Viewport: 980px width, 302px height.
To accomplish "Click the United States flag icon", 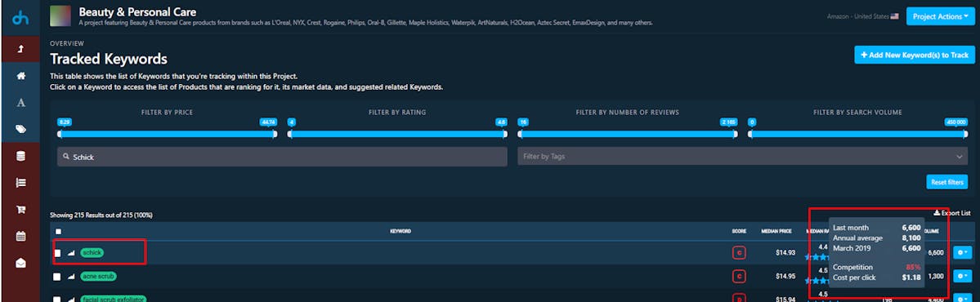I will pyautogui.click(x=894, y=16).
